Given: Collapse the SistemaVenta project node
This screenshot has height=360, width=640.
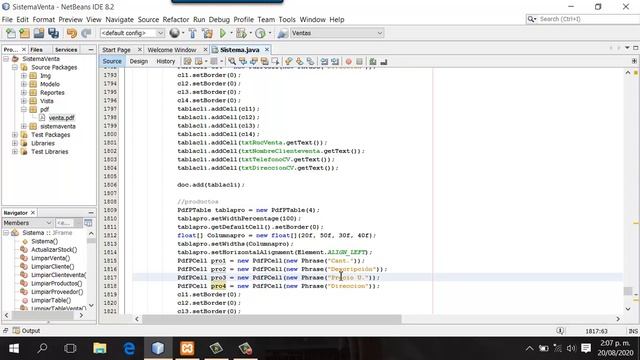Looking at the screenshot, I should pos(6,59).
